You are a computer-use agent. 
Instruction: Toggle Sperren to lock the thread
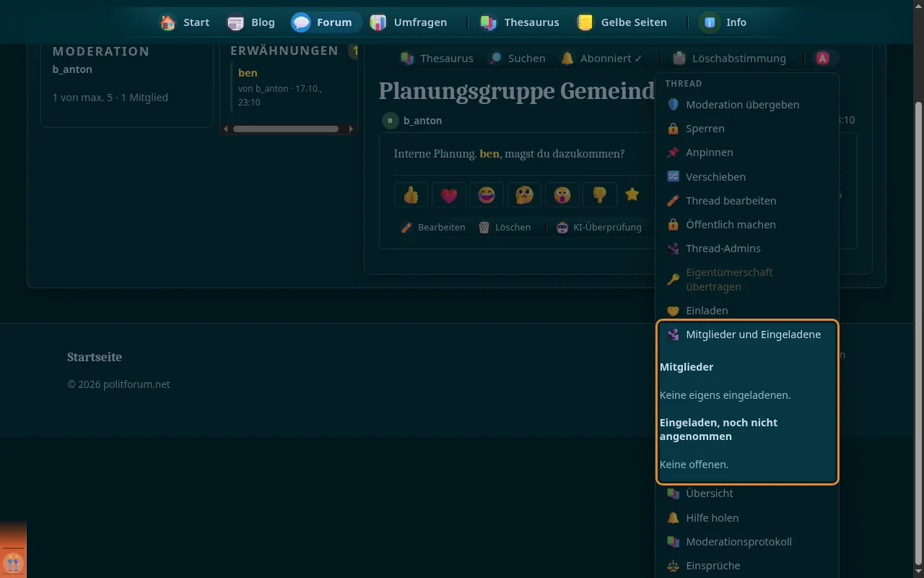coord(746,129)
